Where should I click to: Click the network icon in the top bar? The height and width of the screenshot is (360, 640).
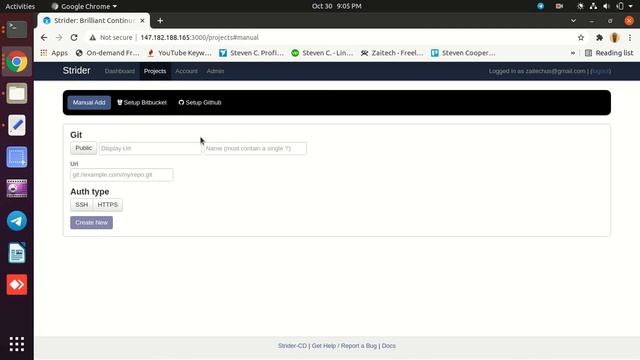point(593,6)
